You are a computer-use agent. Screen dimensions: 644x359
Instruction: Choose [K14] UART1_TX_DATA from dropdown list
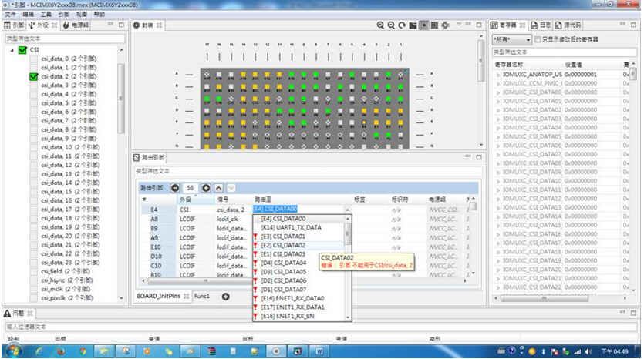(x=292, y=227)
